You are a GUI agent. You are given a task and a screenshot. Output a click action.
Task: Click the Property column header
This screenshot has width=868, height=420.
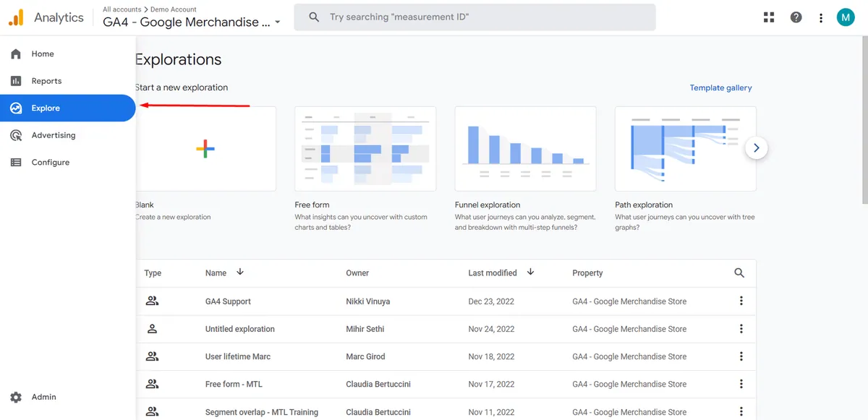coord(587,273)
